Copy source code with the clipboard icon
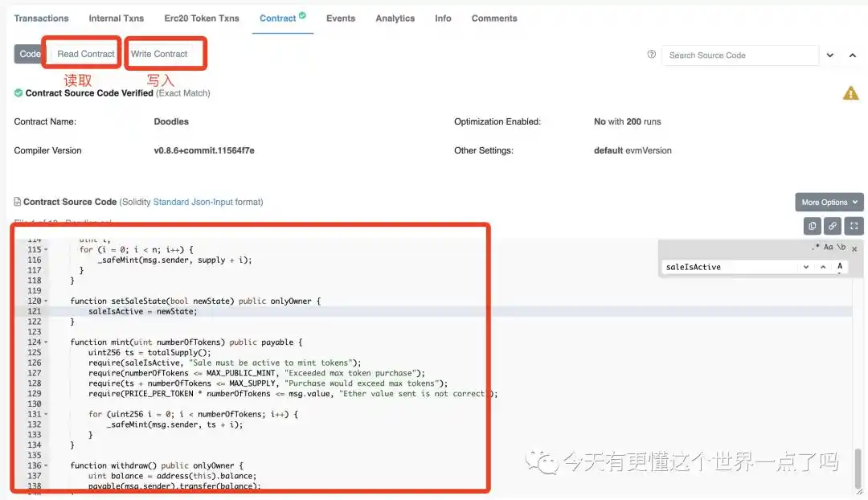Viewport: 868px width, 500px height. pos(812,226)
